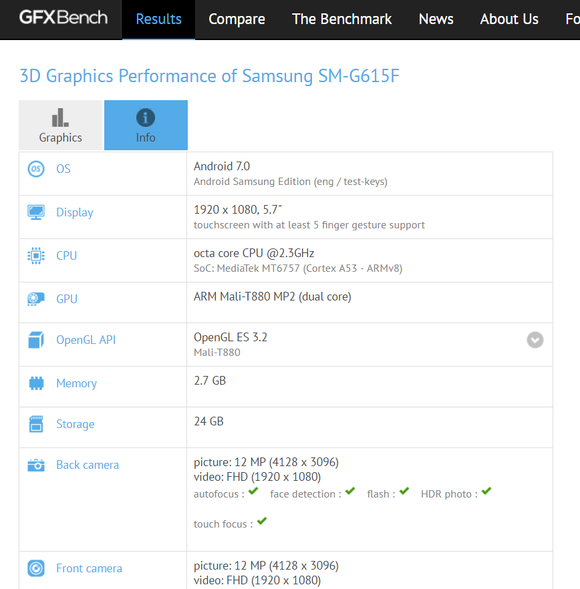580x589 pixels.
Task: Click the Graphics bar chart icon
Action: click(60, 118)
